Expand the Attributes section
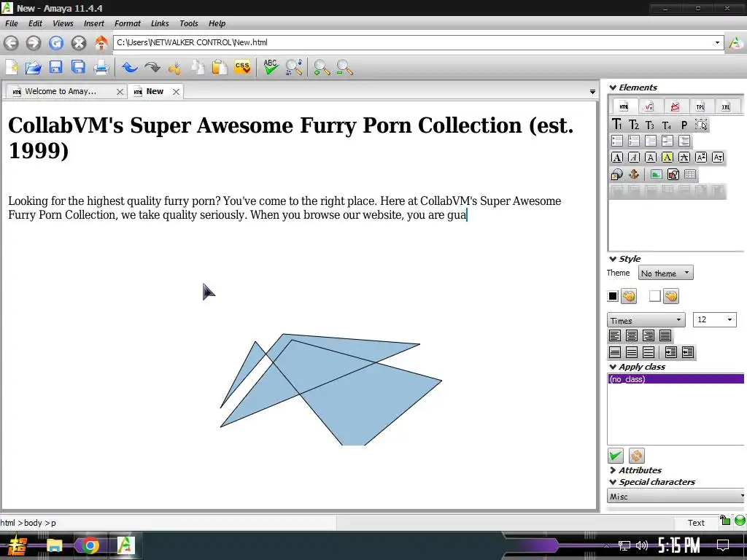This screenshot has width=747, height=560. [x=613, y=470]
